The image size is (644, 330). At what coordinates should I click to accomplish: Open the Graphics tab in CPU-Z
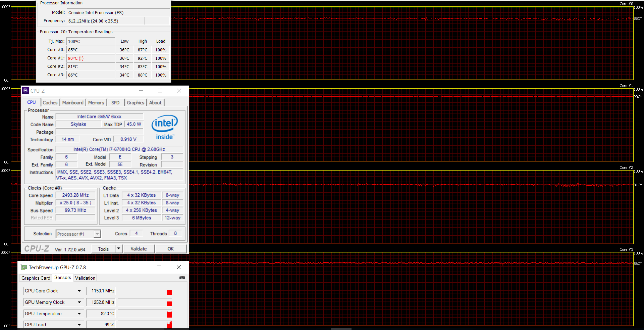click(x=136, y=103)
